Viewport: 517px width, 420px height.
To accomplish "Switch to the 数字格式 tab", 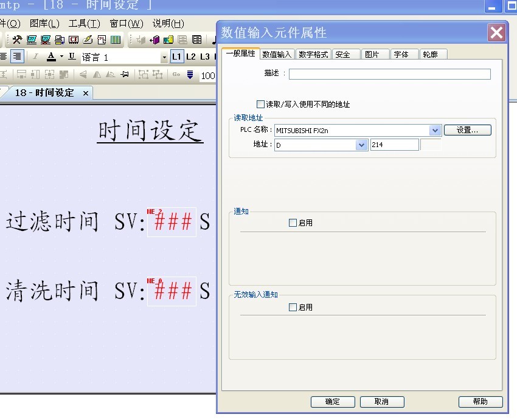I will click(x=313, y=54).
